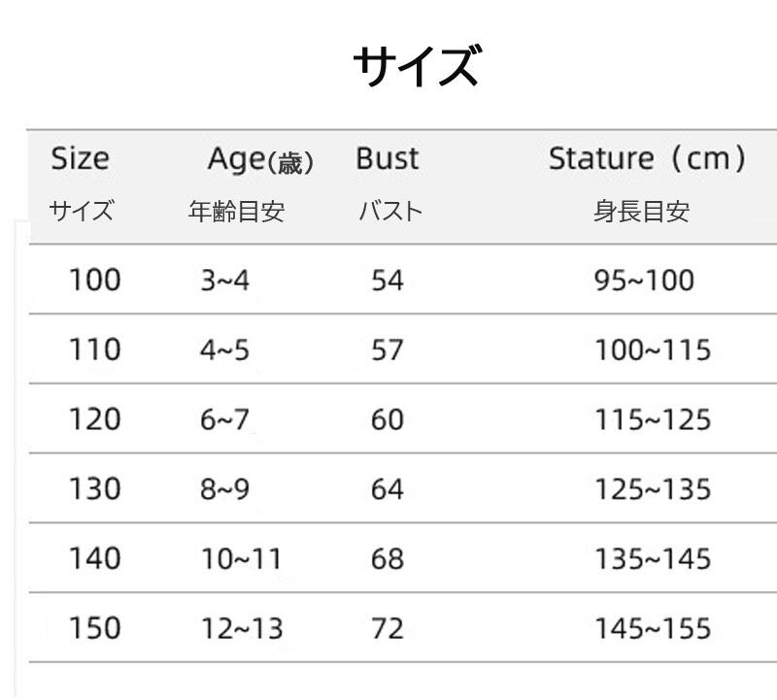Click the Age (歳) column header
The width and height of the screenshot is (777, 700).
(x=259, y=159)
